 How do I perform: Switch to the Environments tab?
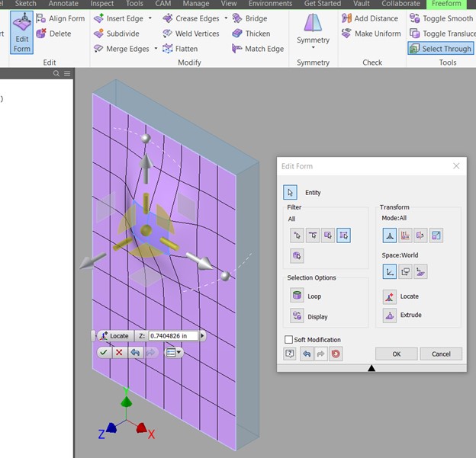[270, 4]
